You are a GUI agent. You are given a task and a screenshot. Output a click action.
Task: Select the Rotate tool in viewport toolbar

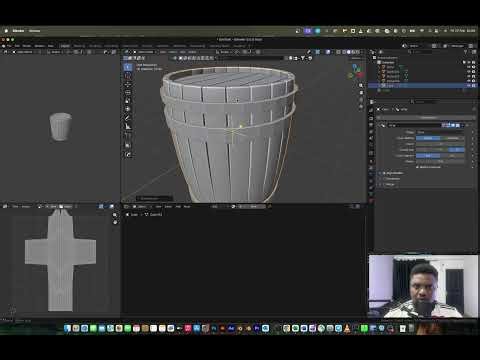tap(128, 92)
